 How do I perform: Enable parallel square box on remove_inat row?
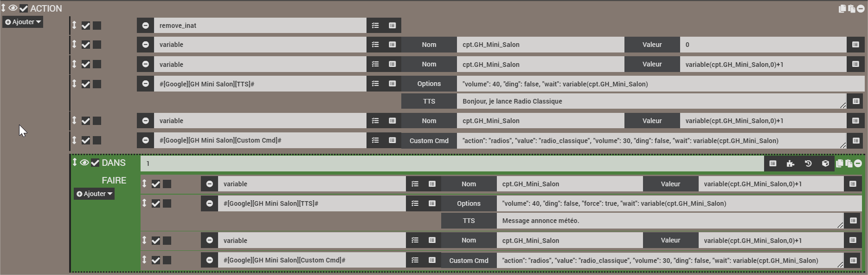click(97, 26)
